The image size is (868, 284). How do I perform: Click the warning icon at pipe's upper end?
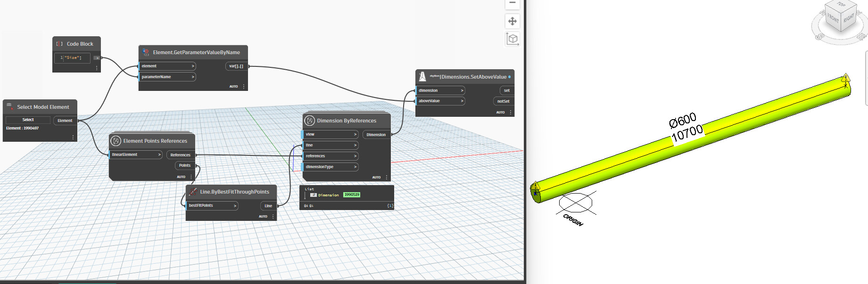(846, 77)
